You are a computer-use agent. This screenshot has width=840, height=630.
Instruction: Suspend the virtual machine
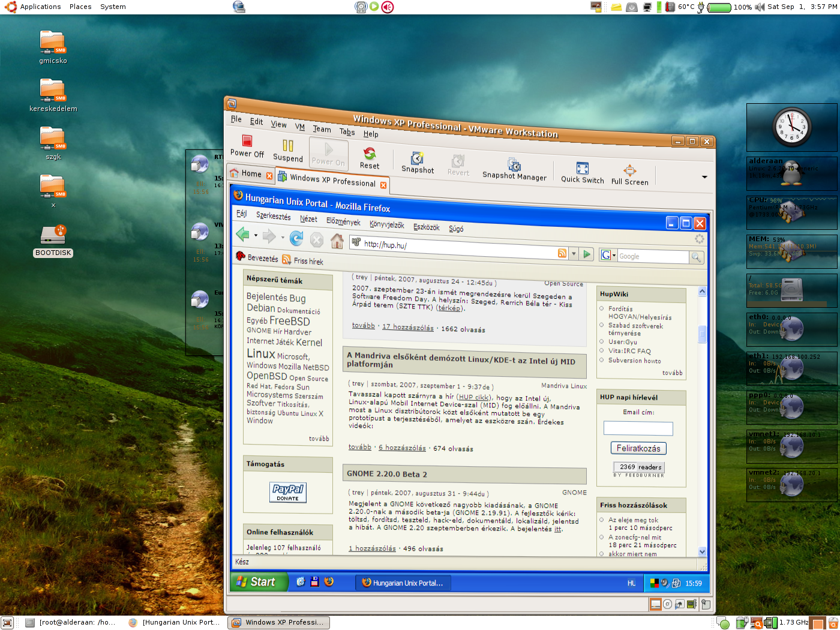point(288,151)
